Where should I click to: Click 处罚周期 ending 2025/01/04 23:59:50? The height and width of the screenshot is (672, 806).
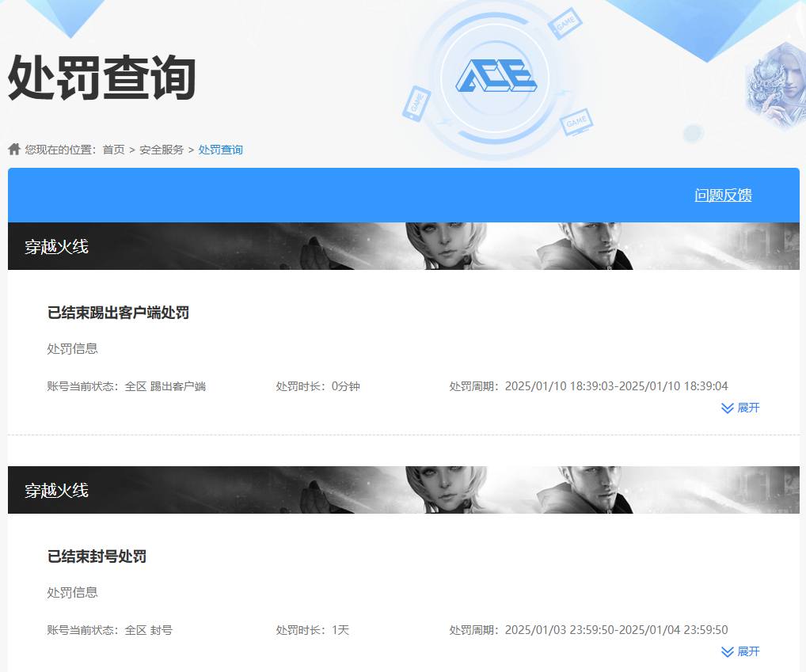pyautogui.click(x=588, y=630)
